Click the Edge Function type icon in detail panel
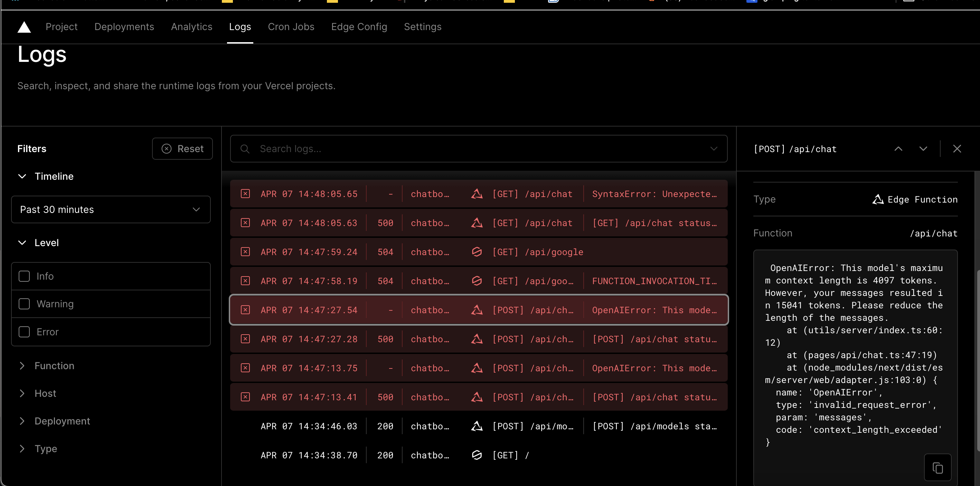 pos(877,199)
